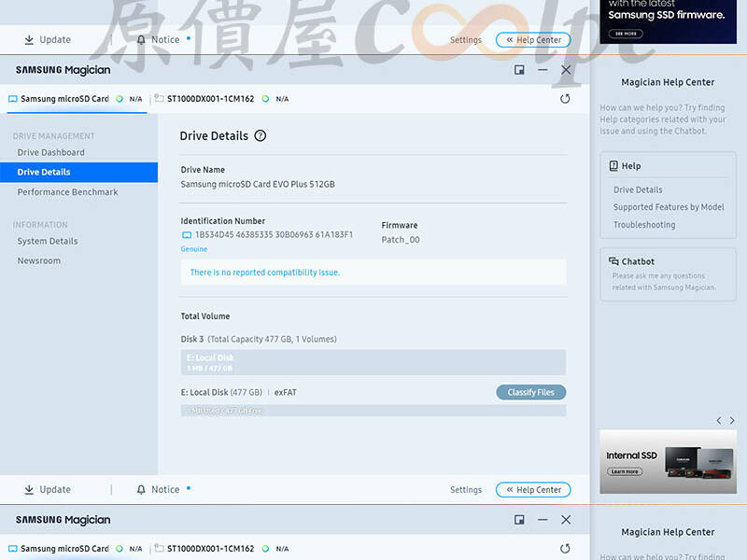
Task: Click the Update download icon in the toolbar below Drive Details
Action: pos(29,489)
